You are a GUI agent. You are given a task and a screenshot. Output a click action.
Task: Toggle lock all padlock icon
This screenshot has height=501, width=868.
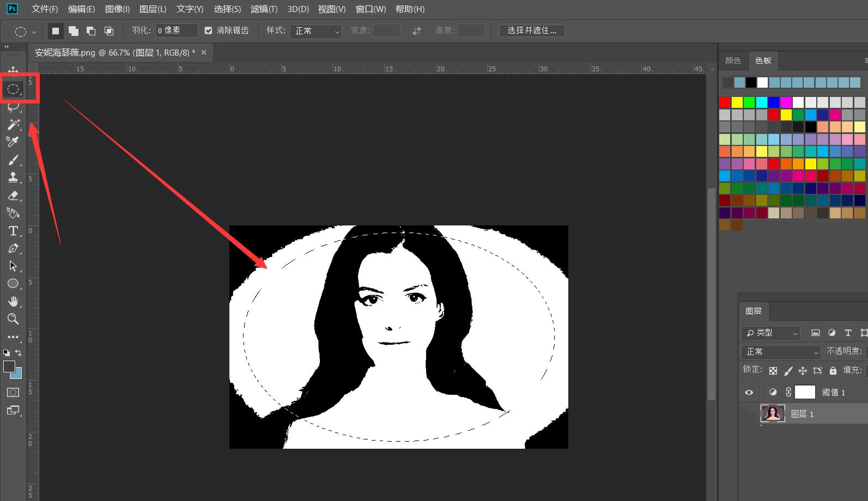833,371
